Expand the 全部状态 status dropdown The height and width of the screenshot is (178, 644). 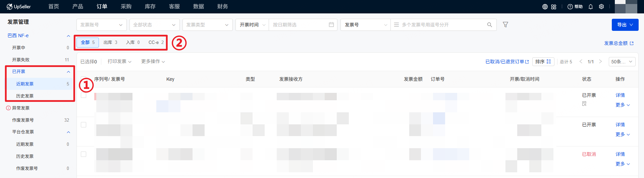coord(154,25)
